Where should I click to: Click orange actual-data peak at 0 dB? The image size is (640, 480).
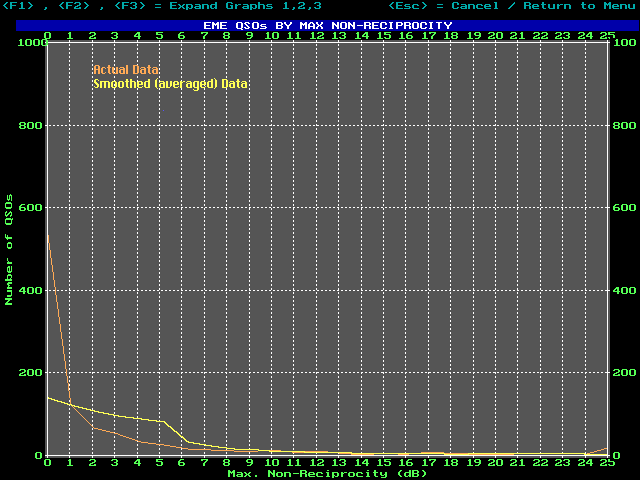[48, 236]
